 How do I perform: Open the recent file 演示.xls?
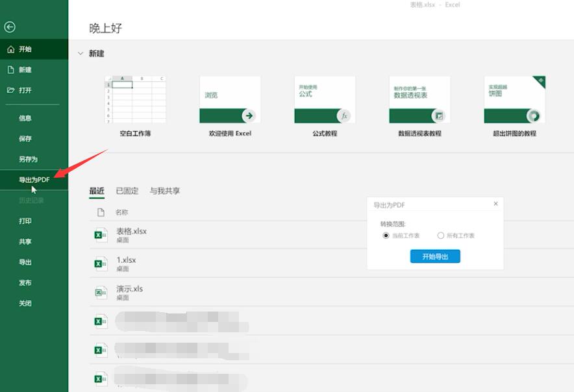point(331,292)
